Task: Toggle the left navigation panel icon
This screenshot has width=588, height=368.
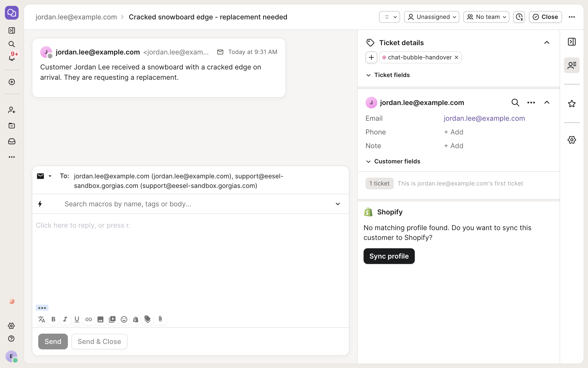Action: click(12, 30)
